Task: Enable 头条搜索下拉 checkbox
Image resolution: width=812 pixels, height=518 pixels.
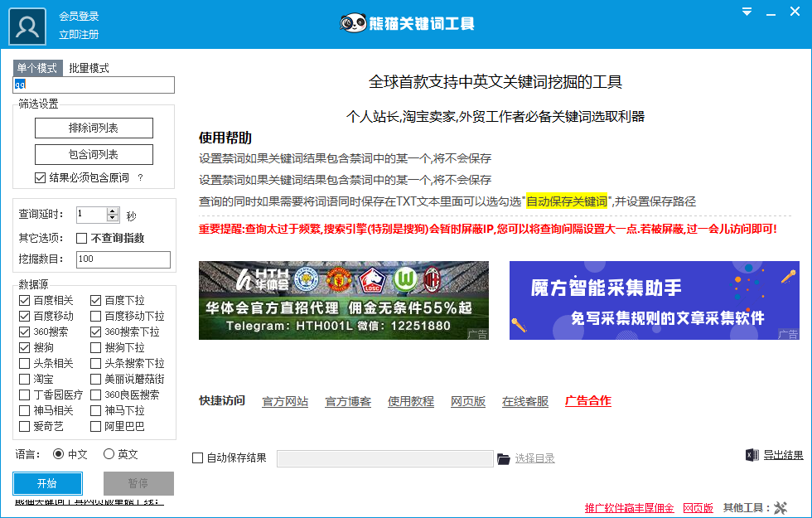Action: pos(95,363)
